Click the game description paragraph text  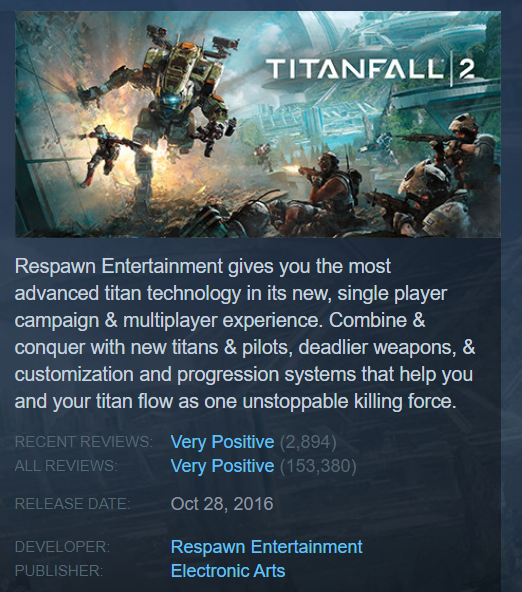[245, 333]
